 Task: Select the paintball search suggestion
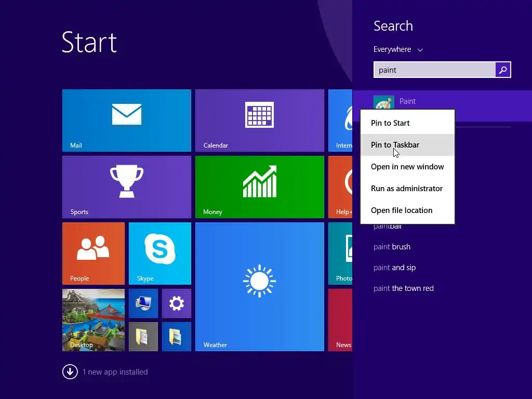coord(387,227)
